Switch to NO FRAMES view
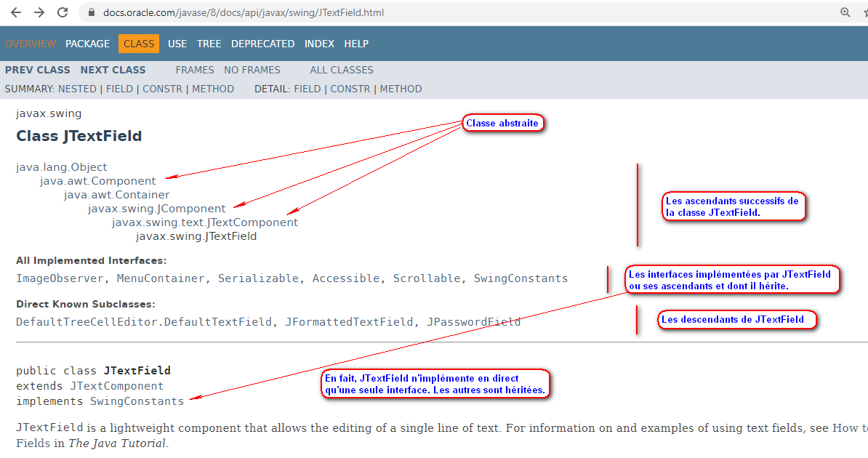 (252, 70)
